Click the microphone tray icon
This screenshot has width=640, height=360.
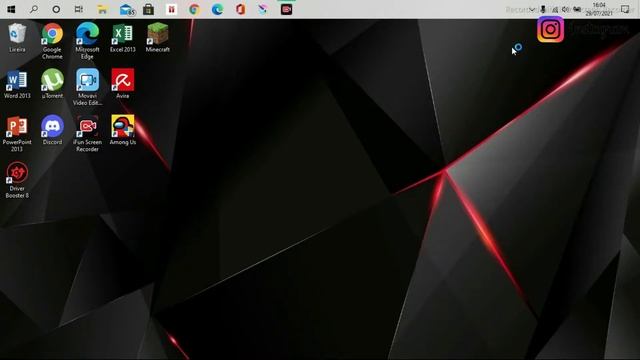(543, 9)
